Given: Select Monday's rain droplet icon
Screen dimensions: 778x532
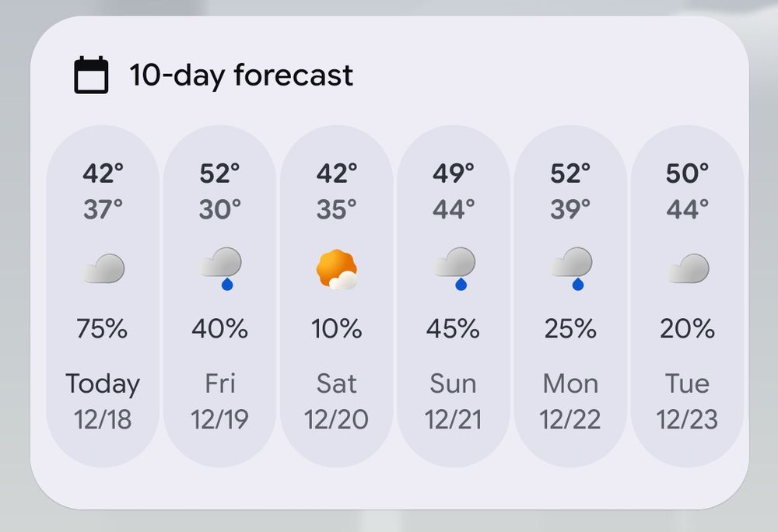Looking at the screenshot, I should coord(571,268).
